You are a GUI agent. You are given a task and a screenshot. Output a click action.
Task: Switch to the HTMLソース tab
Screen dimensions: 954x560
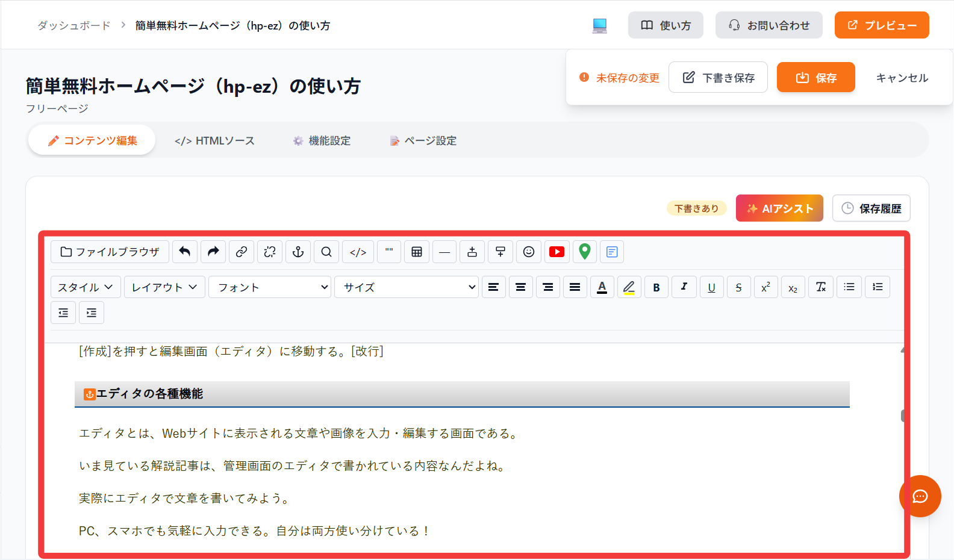point(214,140)
